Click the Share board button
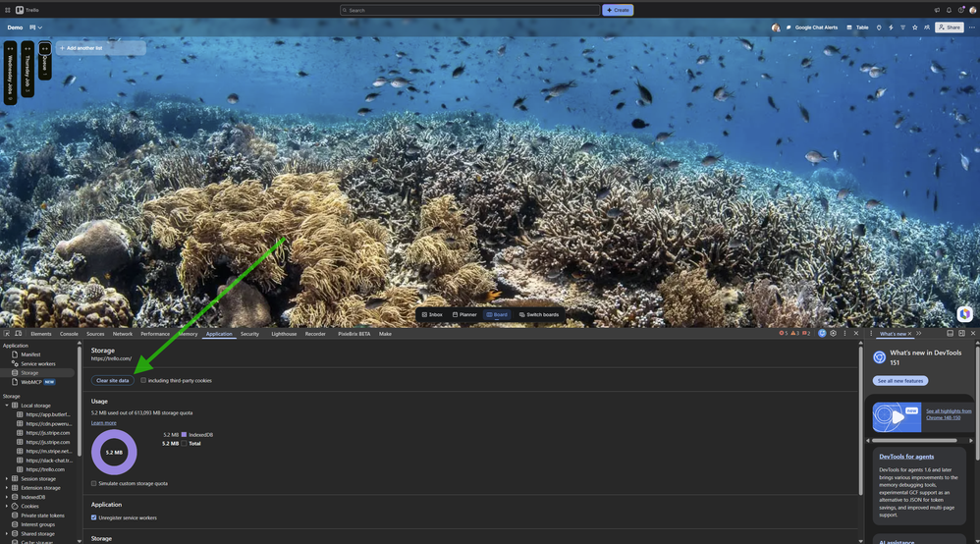 point(950,27)
